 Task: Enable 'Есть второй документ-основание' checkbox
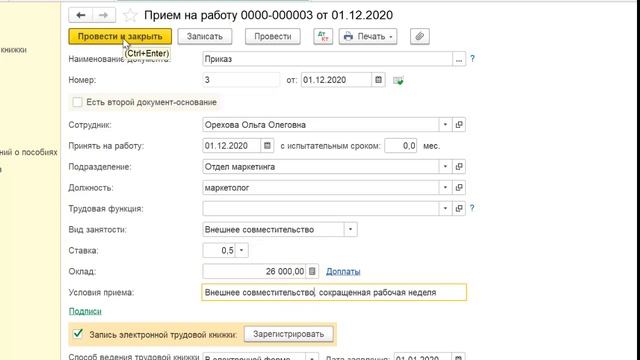77,102
